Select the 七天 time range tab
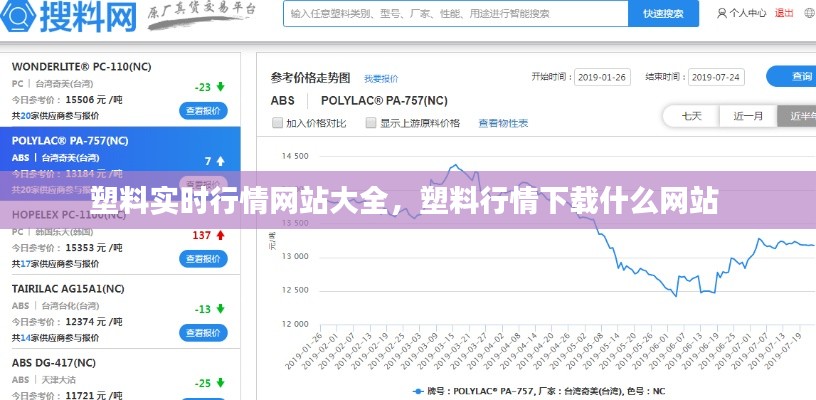 tap(691, 115)
